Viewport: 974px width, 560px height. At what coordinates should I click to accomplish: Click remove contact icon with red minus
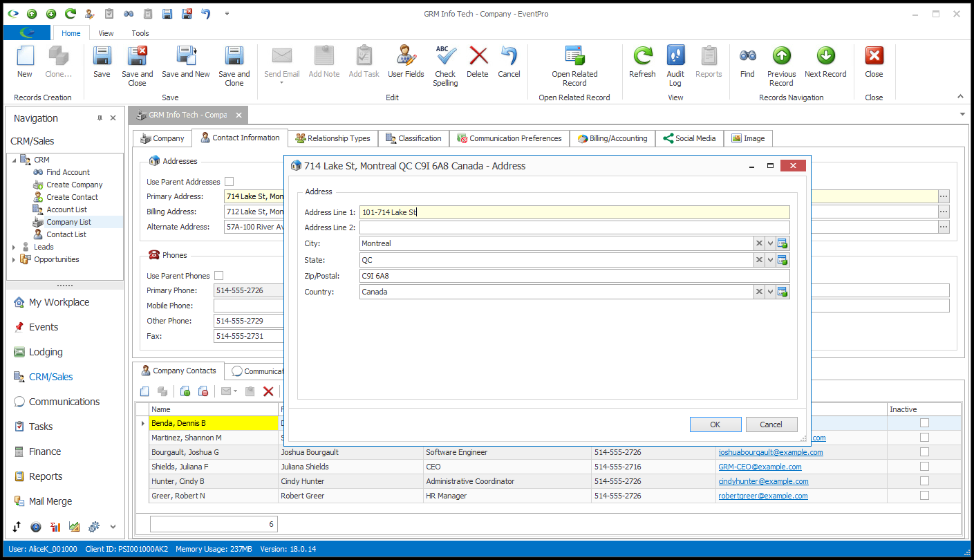[203, 391]
